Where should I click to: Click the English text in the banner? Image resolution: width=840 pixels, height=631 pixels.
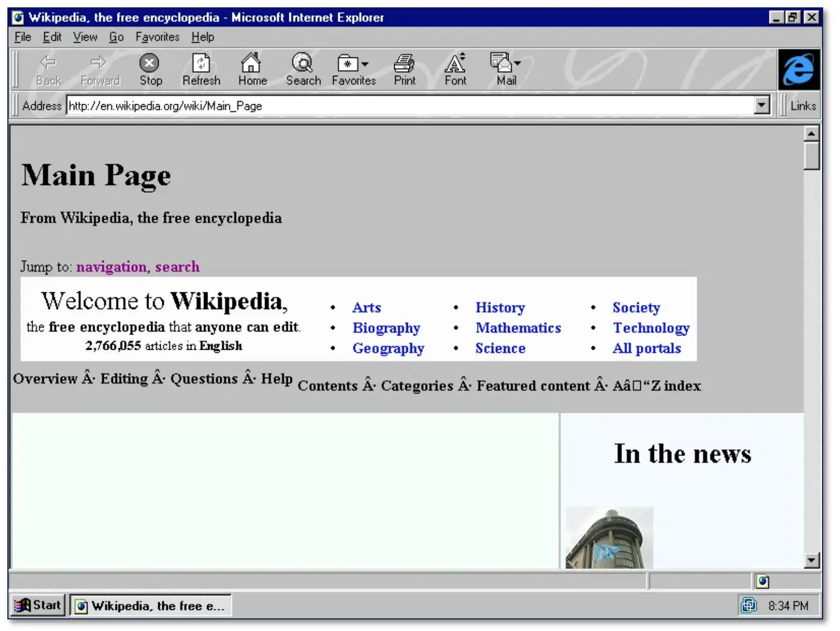(221, 346)
